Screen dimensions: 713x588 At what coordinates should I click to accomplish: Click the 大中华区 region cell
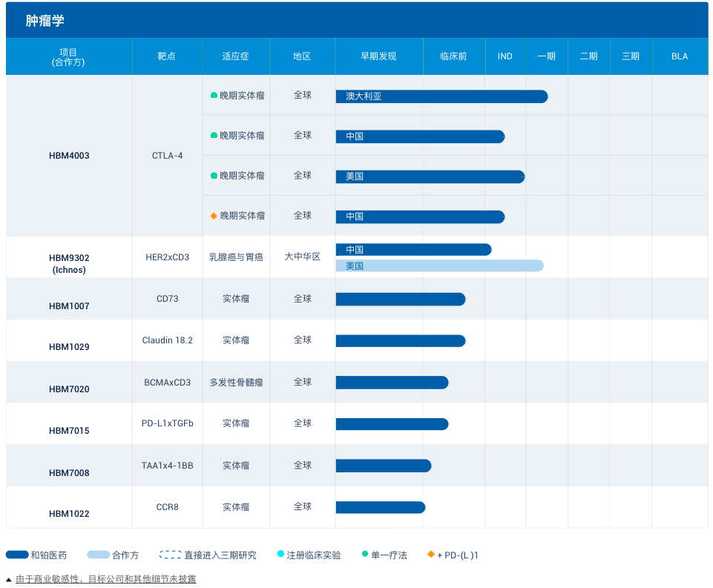(303, 257)
